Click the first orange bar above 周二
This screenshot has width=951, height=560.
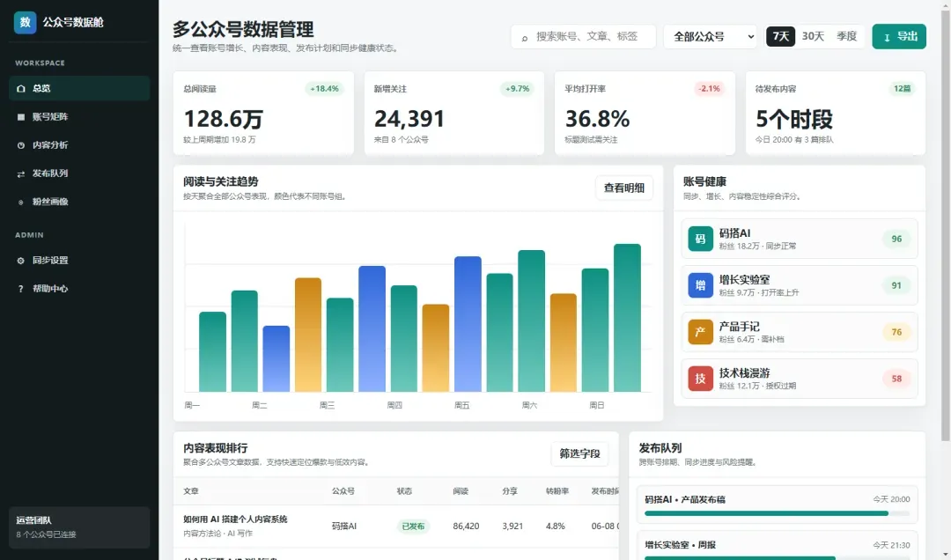coord(308,335)
